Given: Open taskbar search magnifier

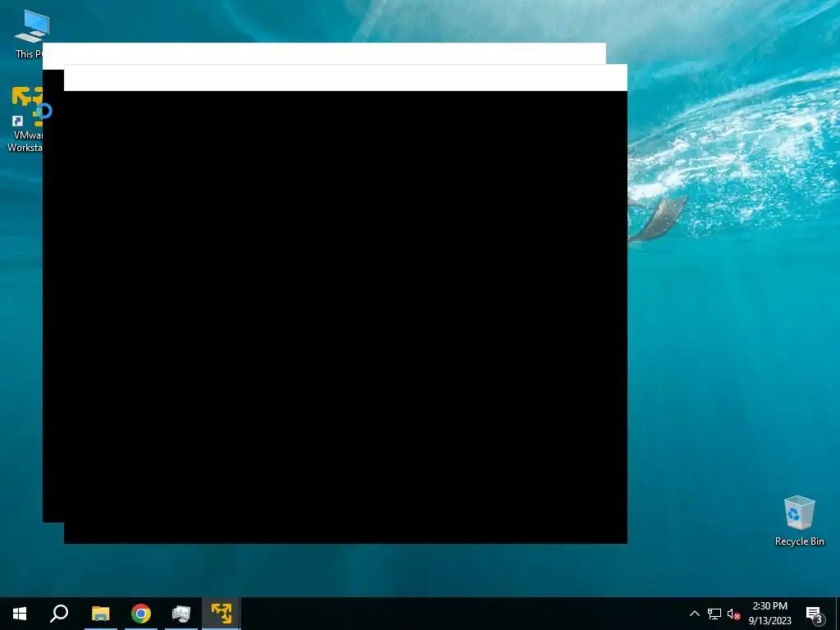Looking at the screenshot, I should coord(59,614).
